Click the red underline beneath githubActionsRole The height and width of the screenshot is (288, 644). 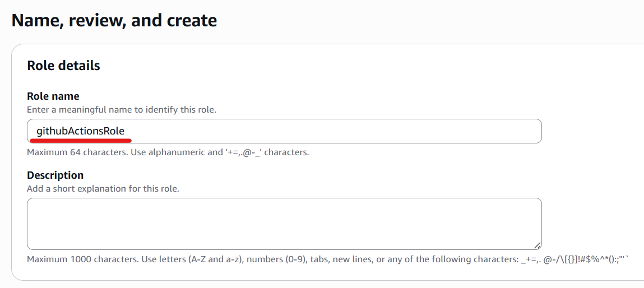click(x=81, y=140)
